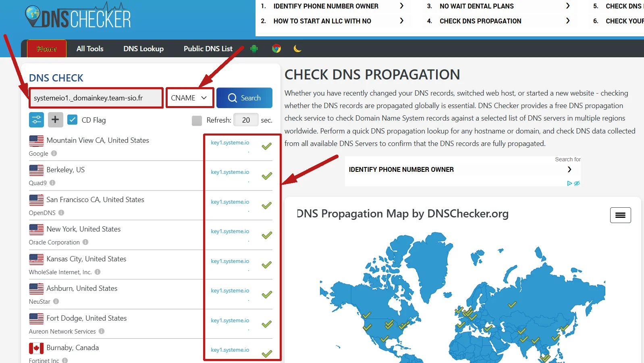Screen dimensions: 644x363
Task: Open key1.systeme.io result for Burnaby
Action: point(230,350)
